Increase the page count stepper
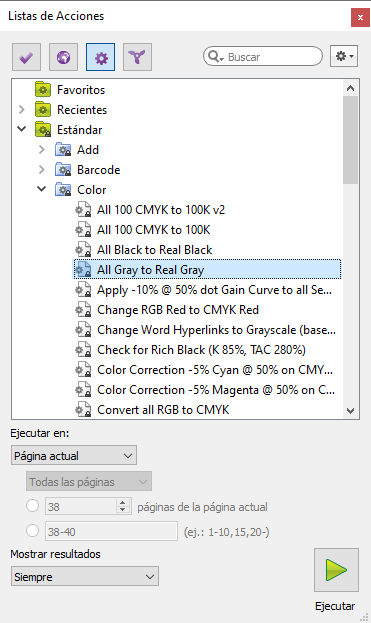371x623 pixels. pyautogui.click(x=123, y=502)
